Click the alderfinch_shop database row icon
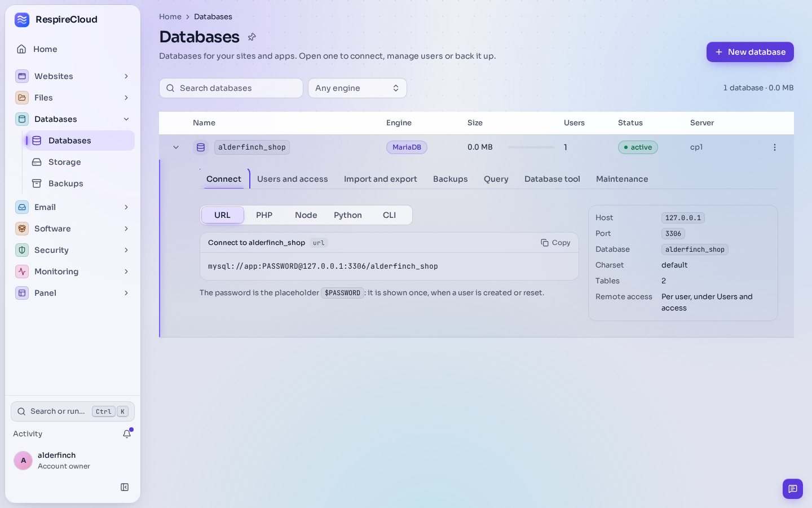812x508 pixels. [x=201, y=147]
